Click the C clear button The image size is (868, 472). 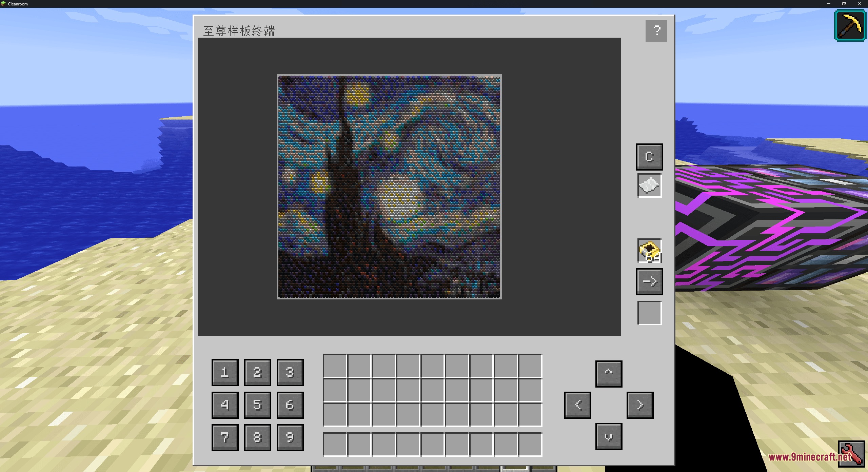[649, 157]
